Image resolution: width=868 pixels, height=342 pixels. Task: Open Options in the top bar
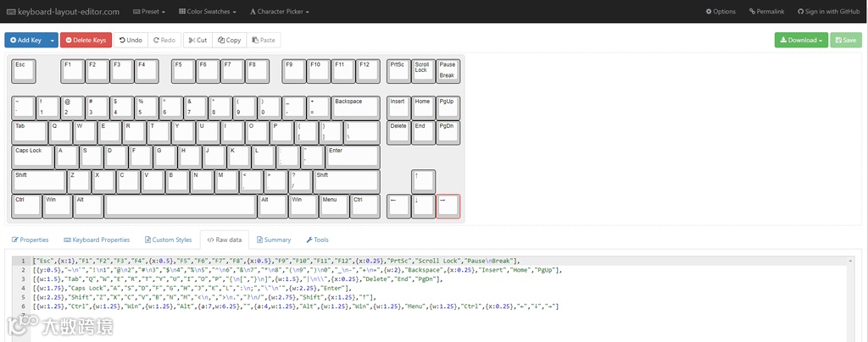[721, 11]
